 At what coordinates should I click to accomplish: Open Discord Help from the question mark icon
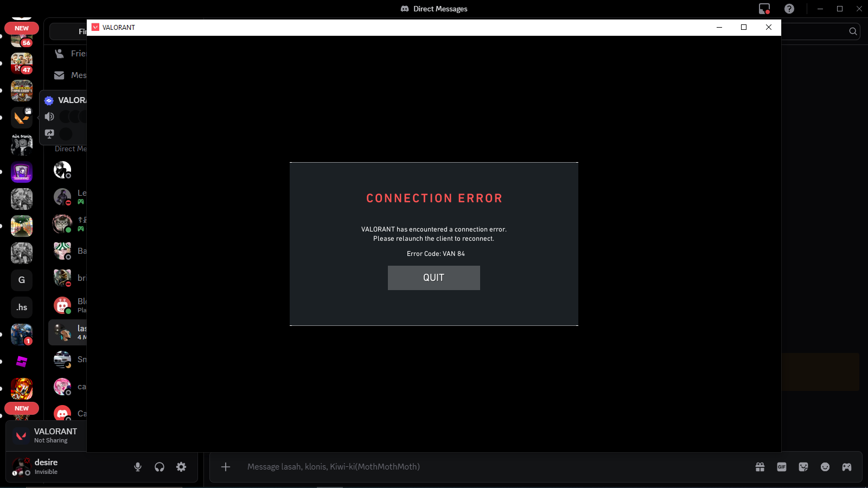point(789,9)
